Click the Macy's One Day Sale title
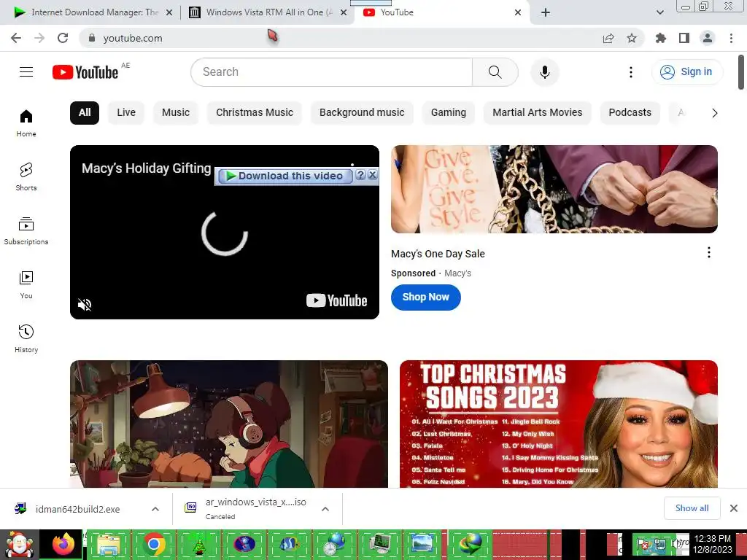The width and height of the screenshot is (747, 560). click(x=438, y=254)
